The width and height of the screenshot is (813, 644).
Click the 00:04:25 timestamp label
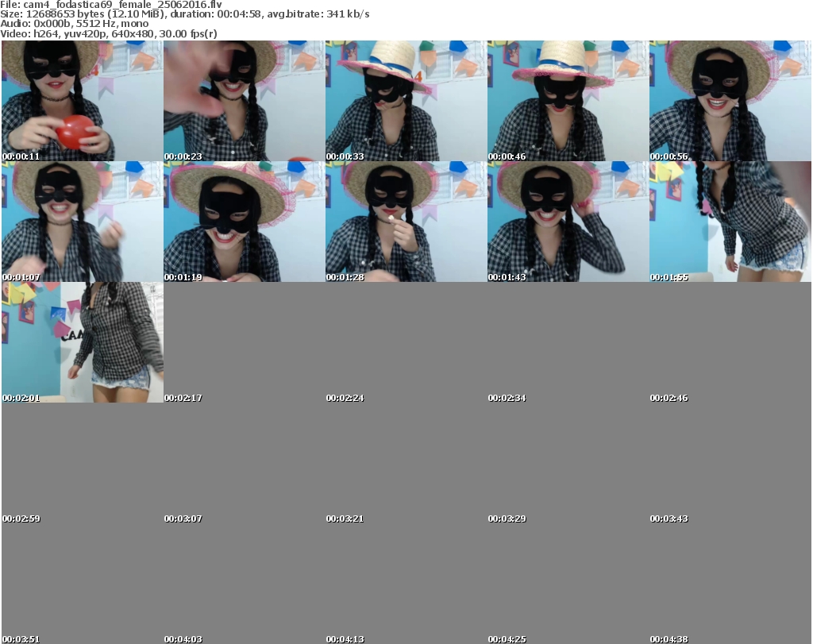click(507, 639)
